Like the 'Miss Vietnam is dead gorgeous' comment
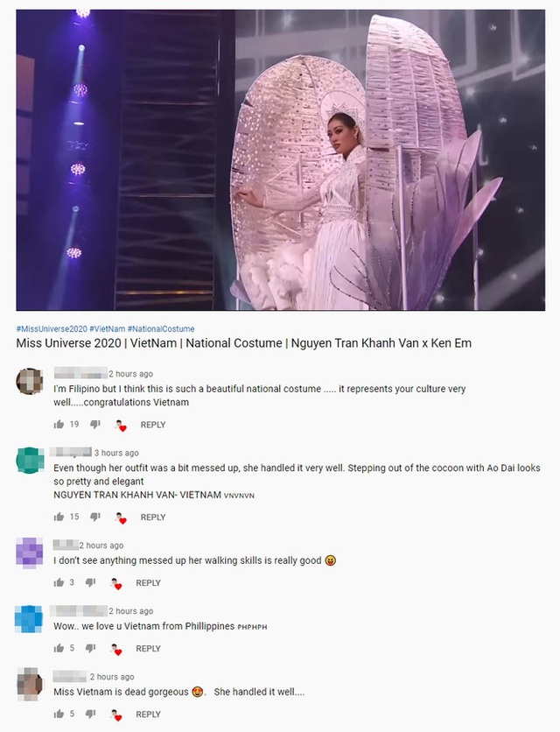560x732 pixels. pos(59,714)
